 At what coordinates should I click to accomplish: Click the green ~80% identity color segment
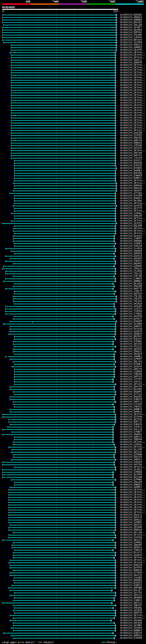coord(101,4)
